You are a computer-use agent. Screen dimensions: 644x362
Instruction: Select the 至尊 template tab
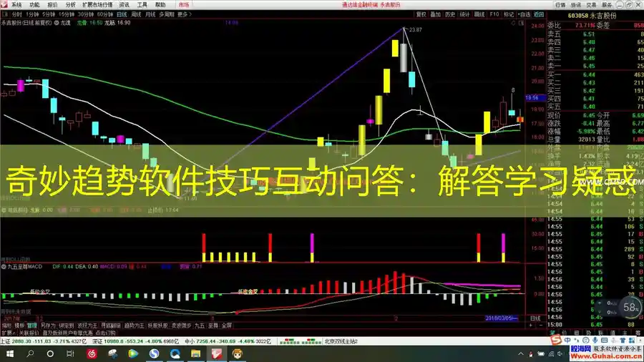tap(213, 326)
